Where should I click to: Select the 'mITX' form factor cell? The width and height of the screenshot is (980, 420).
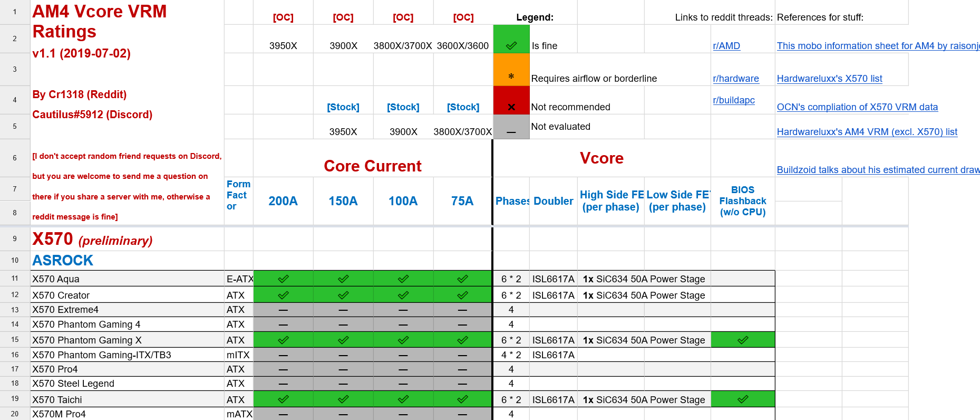239,355
